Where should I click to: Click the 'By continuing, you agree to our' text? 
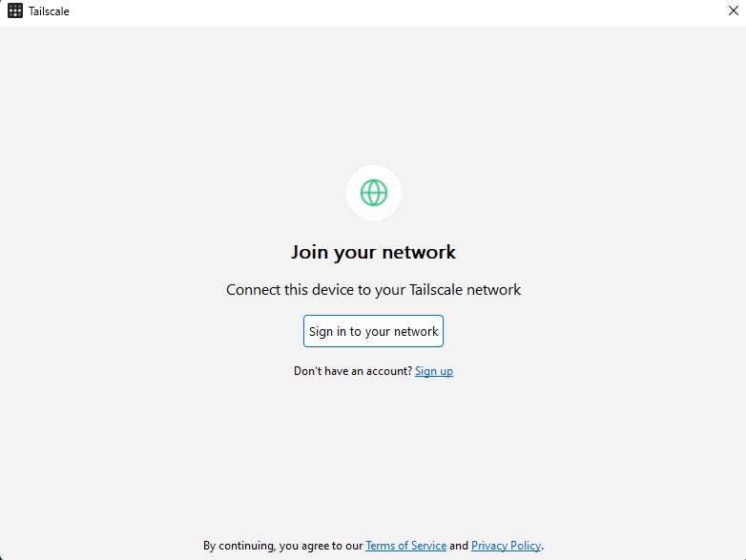tap(282, 546)
